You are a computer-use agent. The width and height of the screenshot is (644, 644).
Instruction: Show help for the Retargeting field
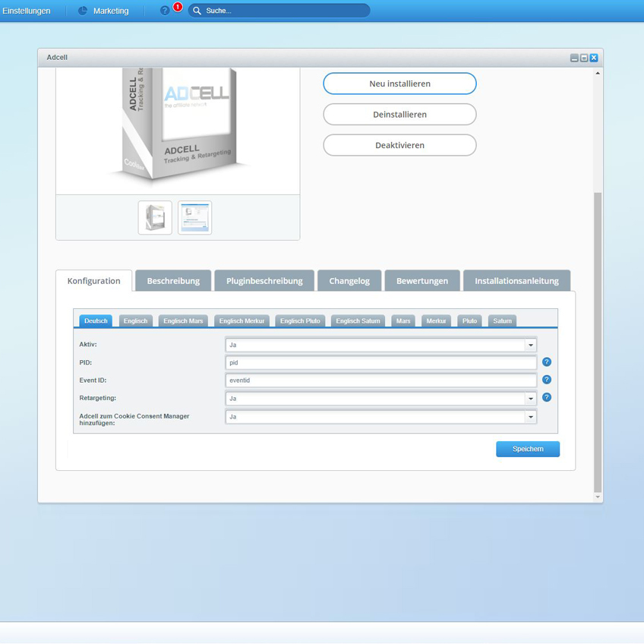[x=547, y=397]
